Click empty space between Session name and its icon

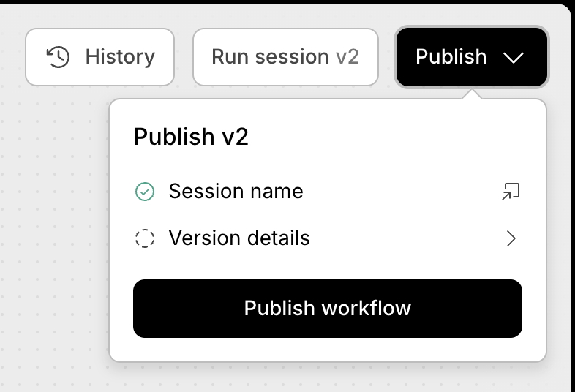(x=402, y=192)
